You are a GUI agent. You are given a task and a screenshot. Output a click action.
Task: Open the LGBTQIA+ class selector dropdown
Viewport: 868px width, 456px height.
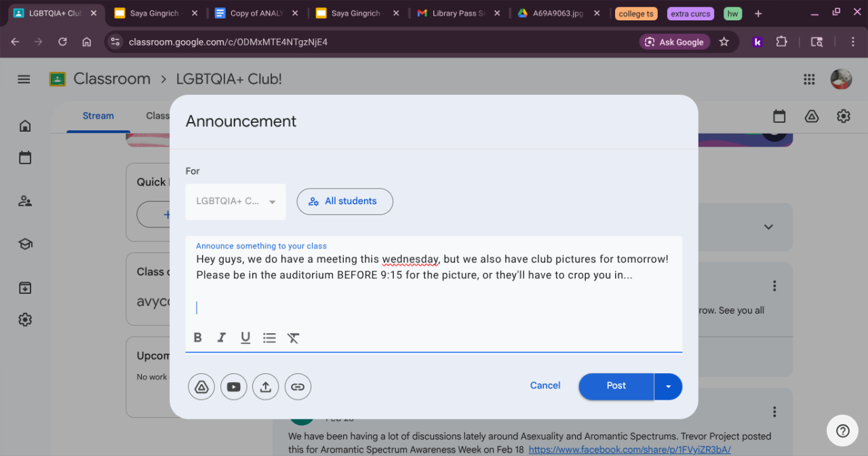235,202
